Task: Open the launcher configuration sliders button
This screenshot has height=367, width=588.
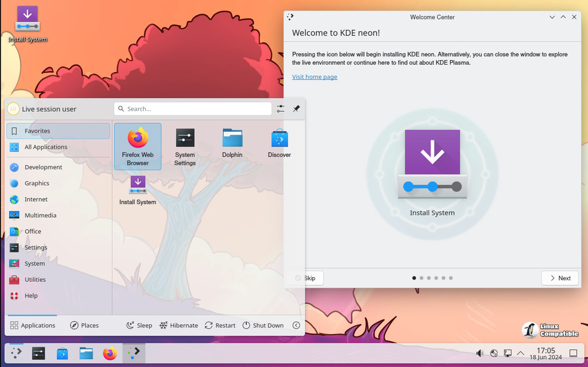Action: coord(280,109)
